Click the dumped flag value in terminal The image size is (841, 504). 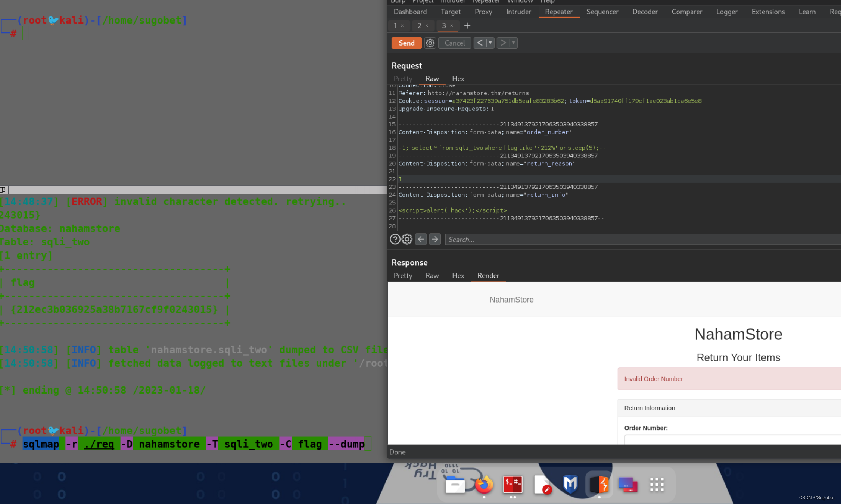tap(114, 309)
